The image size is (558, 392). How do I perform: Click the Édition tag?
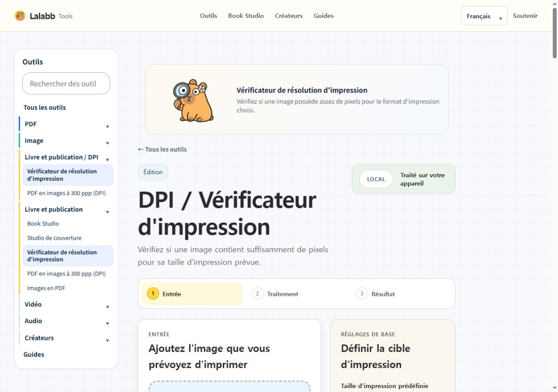[153, 172]
